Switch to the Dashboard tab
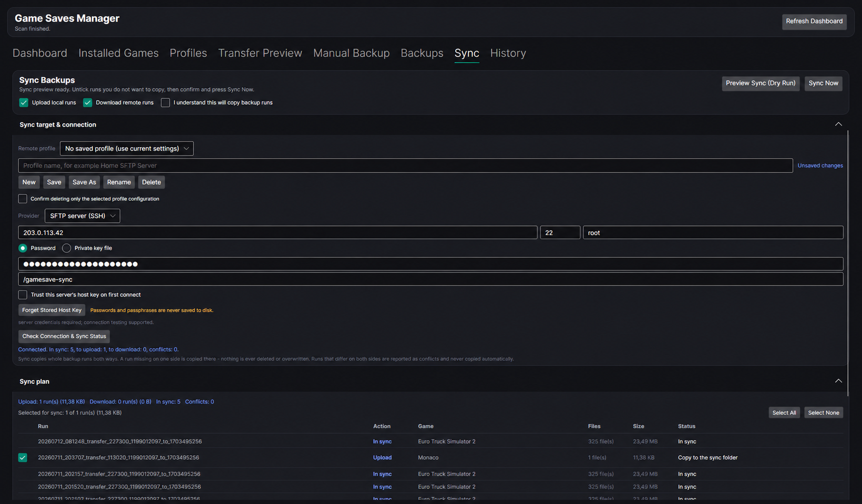The image size is (862, 504). click(x=40, y=53)
